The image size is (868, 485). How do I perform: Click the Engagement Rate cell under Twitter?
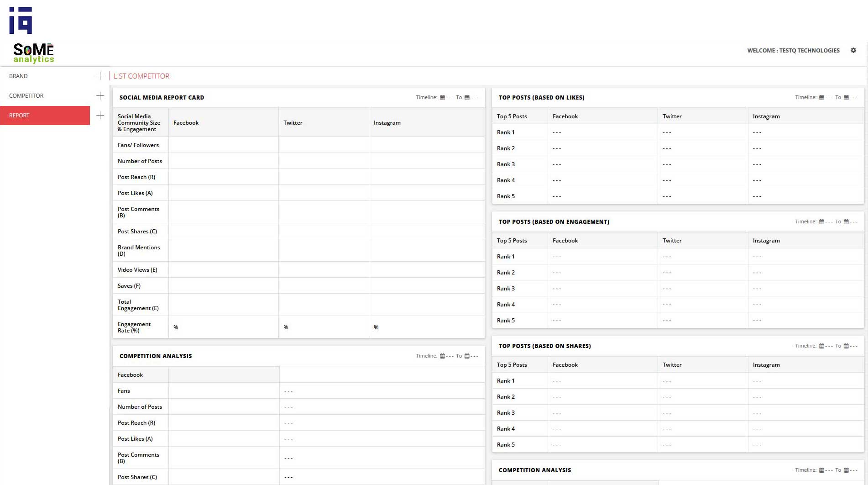point(324,327)
